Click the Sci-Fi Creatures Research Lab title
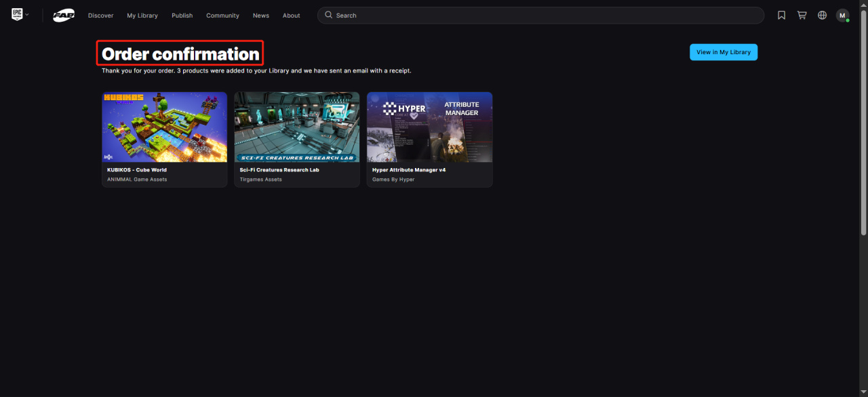This screenshot has height=397, width=868. (279, 170)
